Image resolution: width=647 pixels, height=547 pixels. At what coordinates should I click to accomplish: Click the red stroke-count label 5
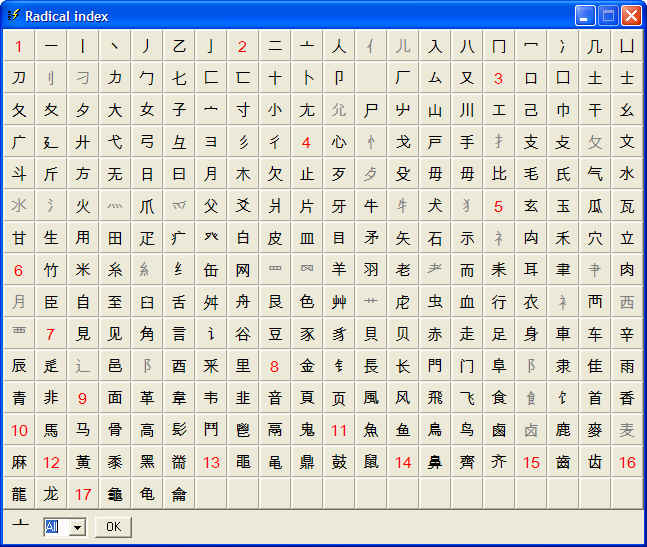coord(499,206)
